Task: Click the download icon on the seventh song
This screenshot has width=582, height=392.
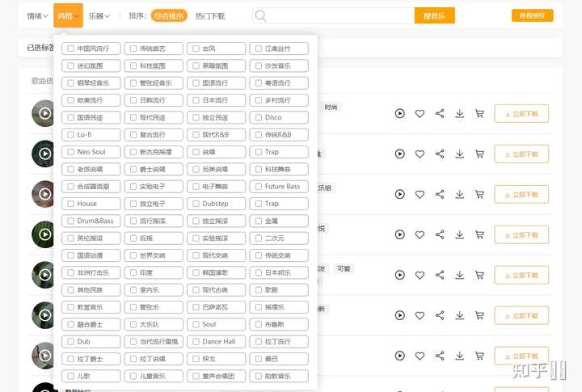Action: [459, 356]
